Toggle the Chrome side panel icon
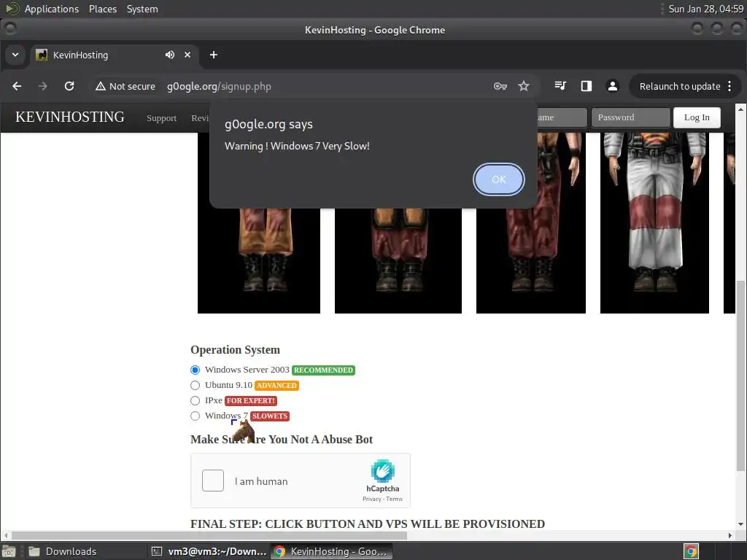The image size is (747, 560). click(x=587, y=86)
